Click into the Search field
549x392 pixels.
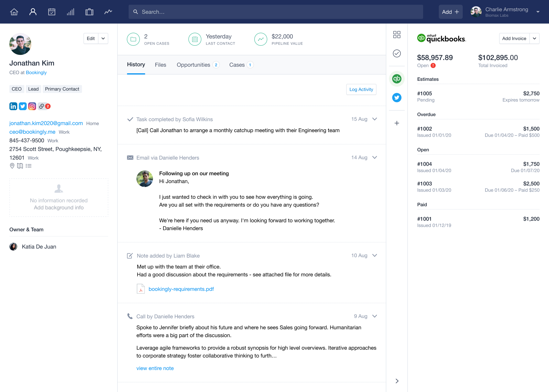coord(275,12)
